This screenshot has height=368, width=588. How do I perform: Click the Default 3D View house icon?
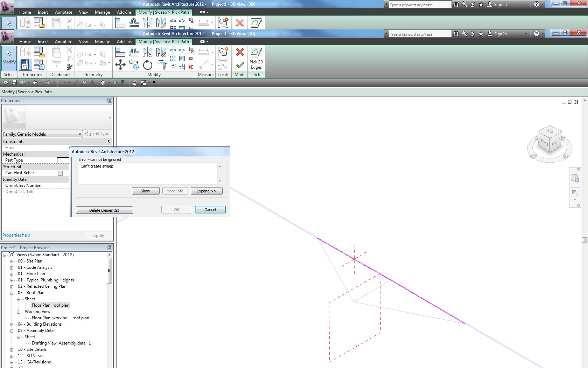[x=103, y=83]
